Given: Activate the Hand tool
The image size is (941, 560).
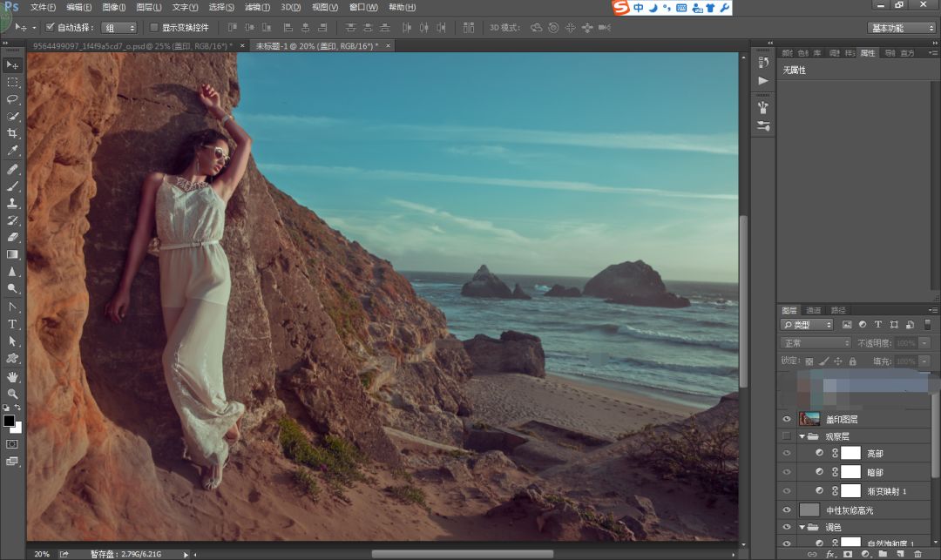Looking at the screenshot, I should 12,376.
